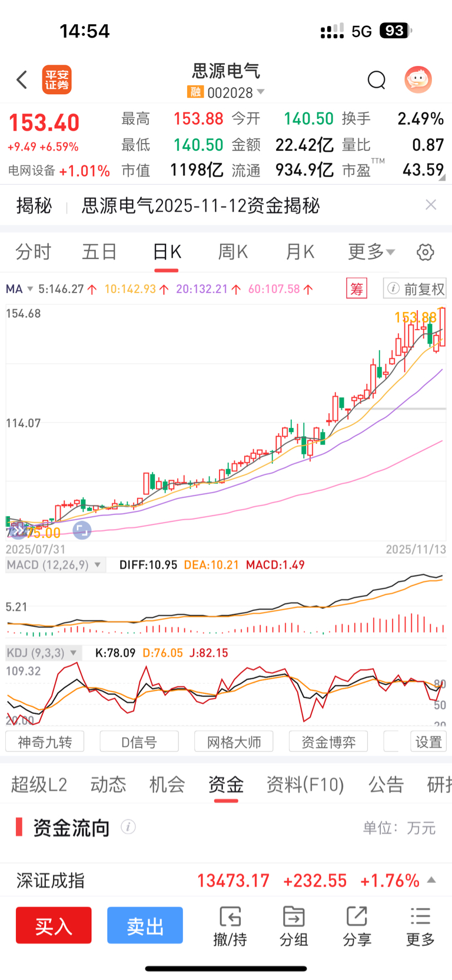Switch to 分时 chart tab
Screen dimensions: 452x980
pos(34,252)
